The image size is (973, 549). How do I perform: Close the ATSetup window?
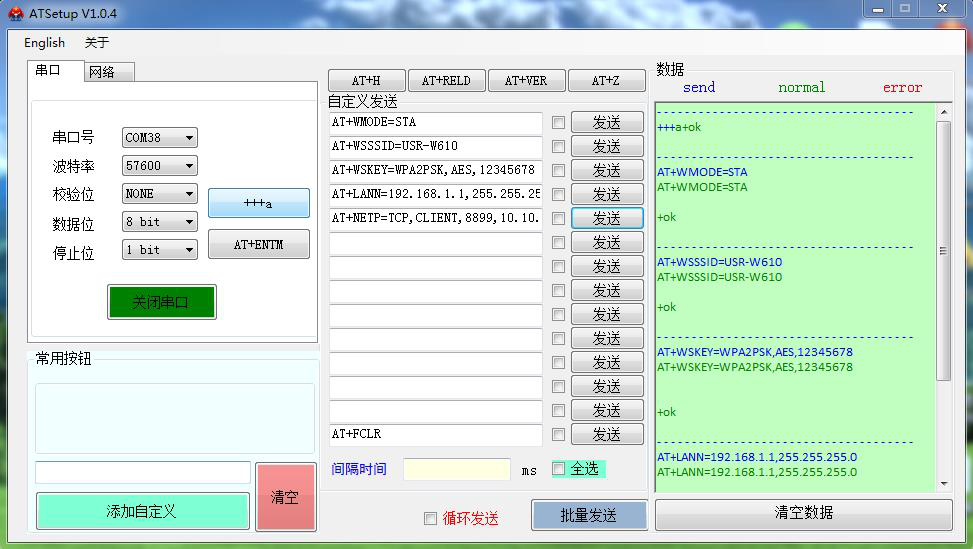942,9
